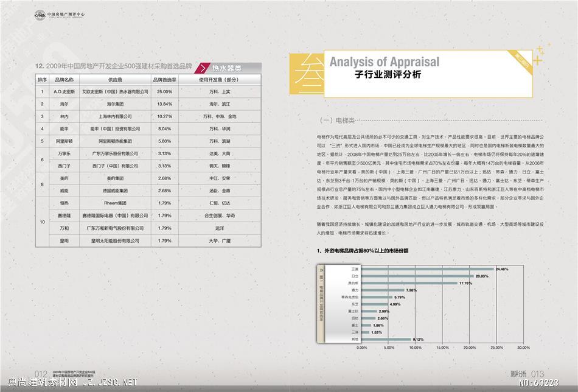578x392 pixels.
Task: Click the 30.00% axis tick label
Action: [x=523, y=348]
